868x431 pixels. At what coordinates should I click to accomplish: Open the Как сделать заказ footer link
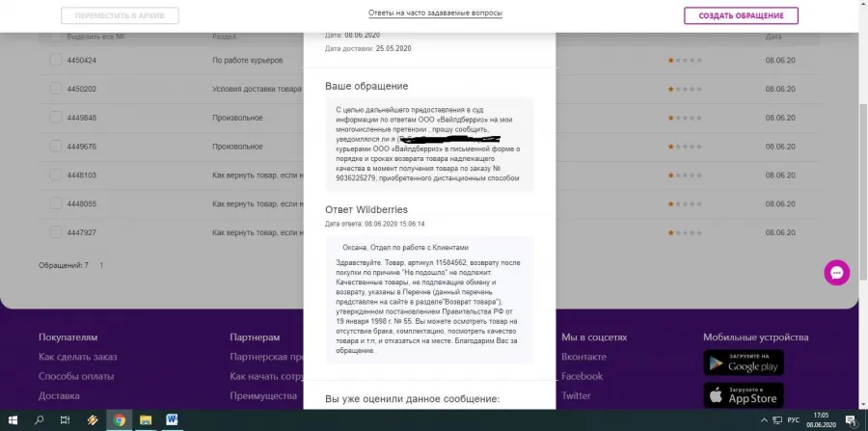coord(77,357)
